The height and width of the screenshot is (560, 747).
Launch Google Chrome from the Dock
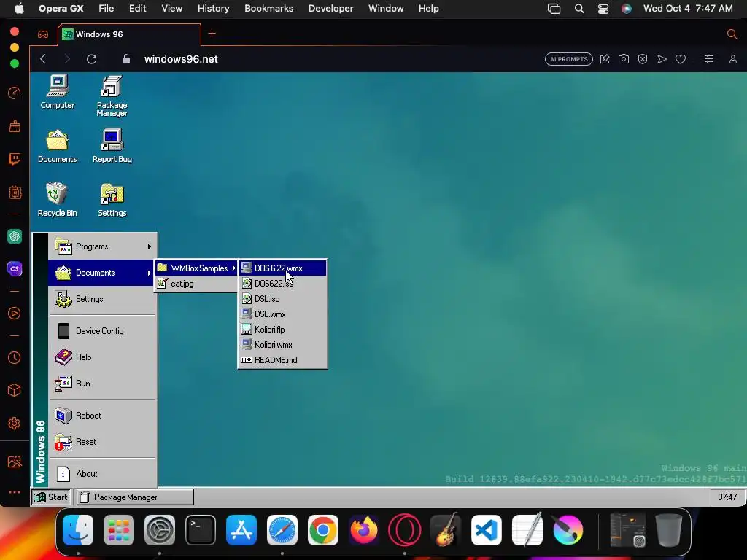point(323,530)
